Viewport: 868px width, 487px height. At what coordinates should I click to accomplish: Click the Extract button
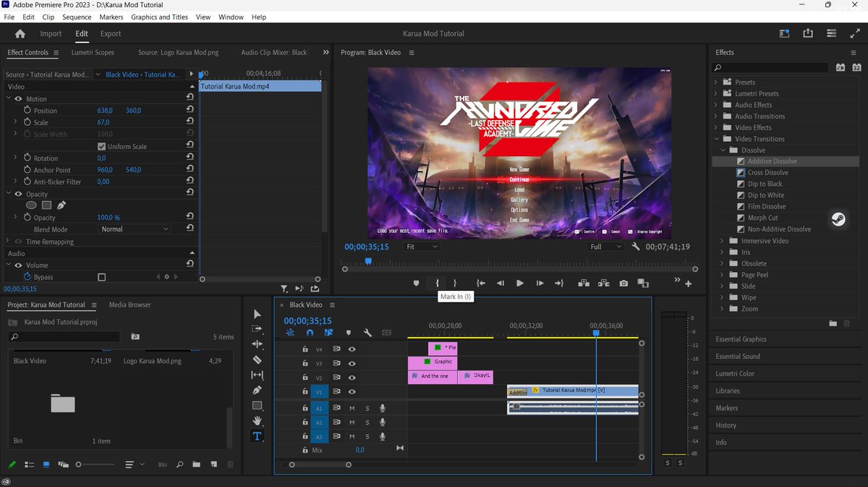coord(603,284)
